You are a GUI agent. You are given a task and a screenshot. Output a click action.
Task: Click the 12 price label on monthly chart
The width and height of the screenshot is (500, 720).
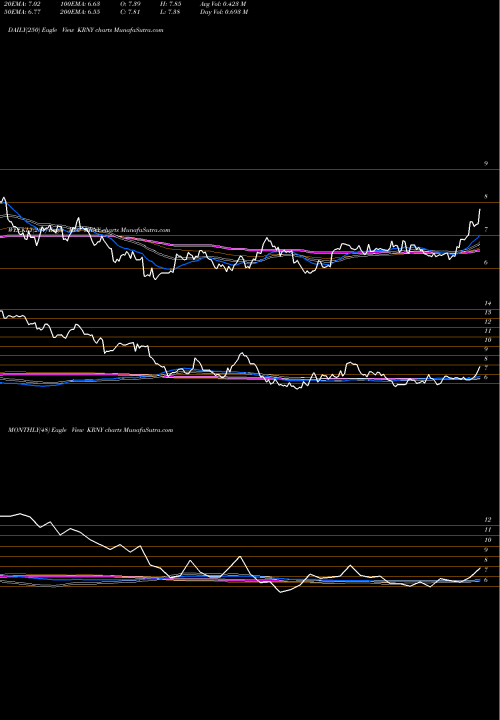pos(488,520)
